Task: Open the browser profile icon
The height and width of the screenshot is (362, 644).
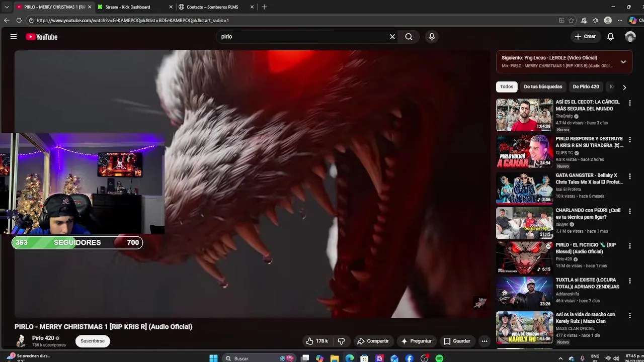Action: (x=608, y=21)
